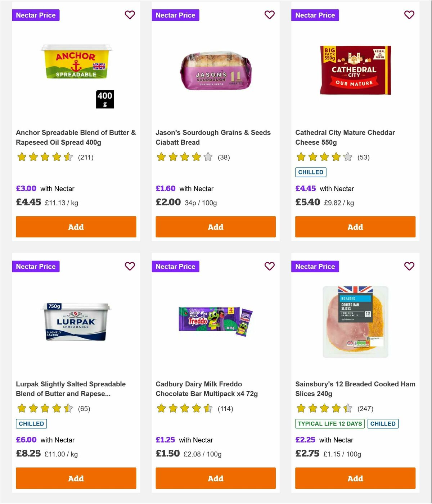Click the CHILLED tag under Cathedral City
432x504 pixels.
(311, 172)
